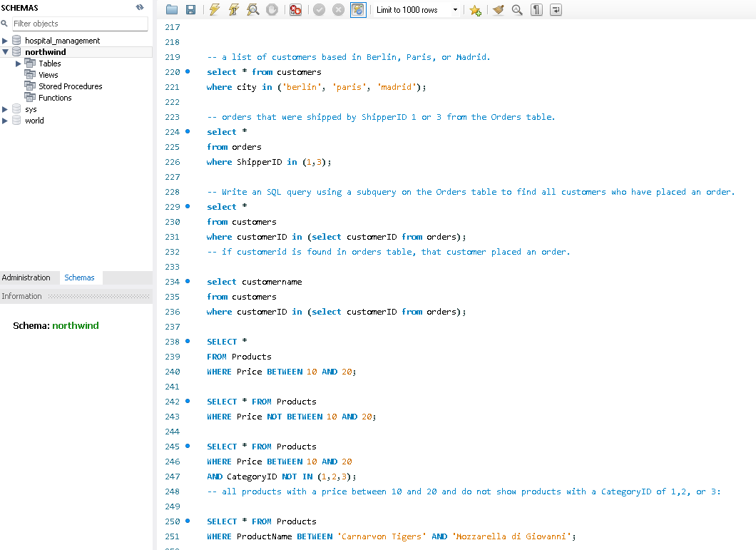
Task: Click the Stored Procedures folder icon
Action: 30,86
